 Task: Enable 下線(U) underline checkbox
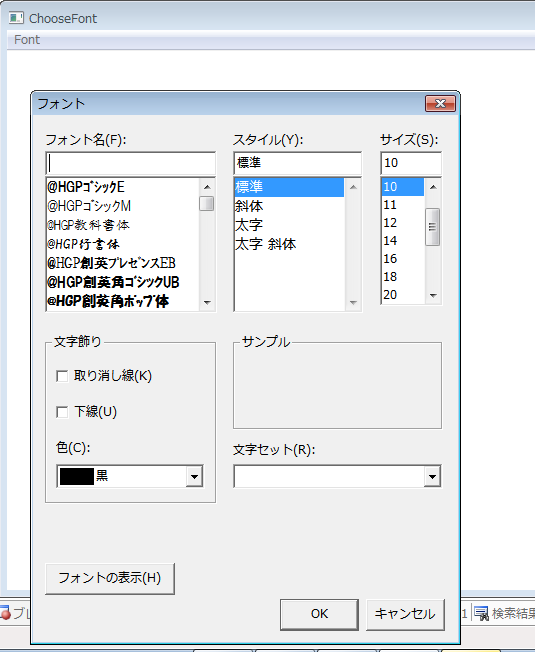pyautogui.click(x=62, y=412)
